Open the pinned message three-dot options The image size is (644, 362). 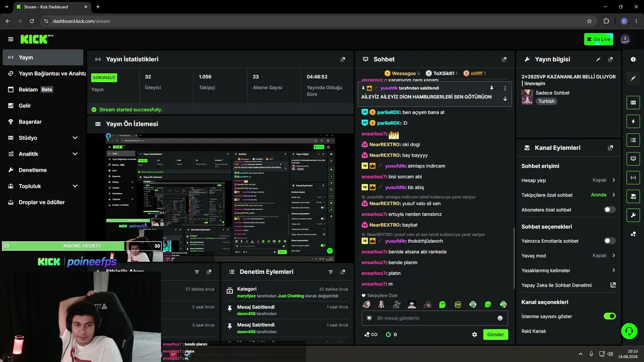(x=505, y=88)
